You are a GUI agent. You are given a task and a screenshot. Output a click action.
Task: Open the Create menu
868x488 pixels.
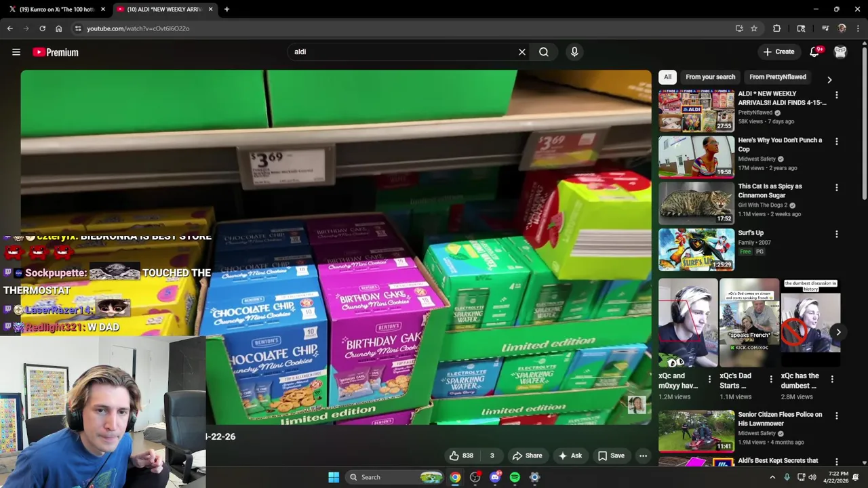[778, 52]
